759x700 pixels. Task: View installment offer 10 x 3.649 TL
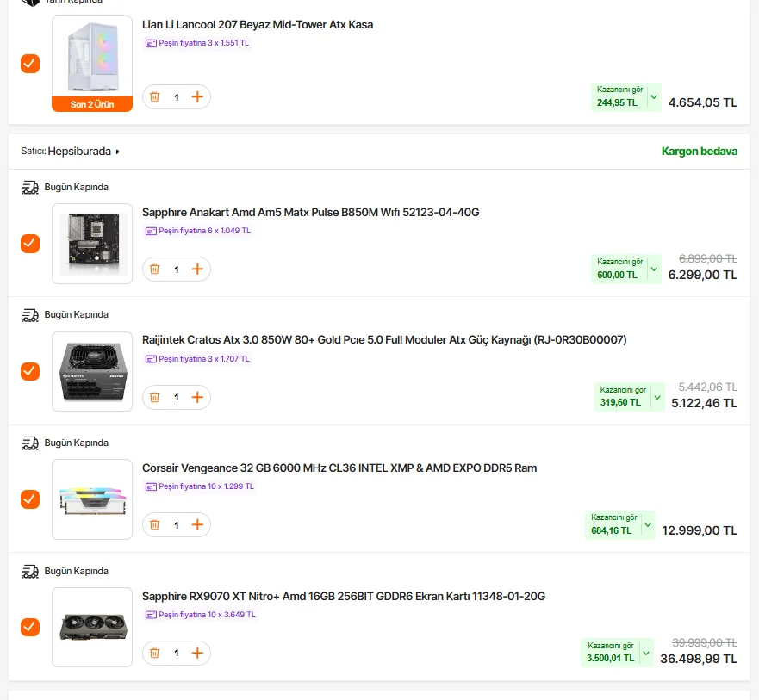tap(201, 615)
